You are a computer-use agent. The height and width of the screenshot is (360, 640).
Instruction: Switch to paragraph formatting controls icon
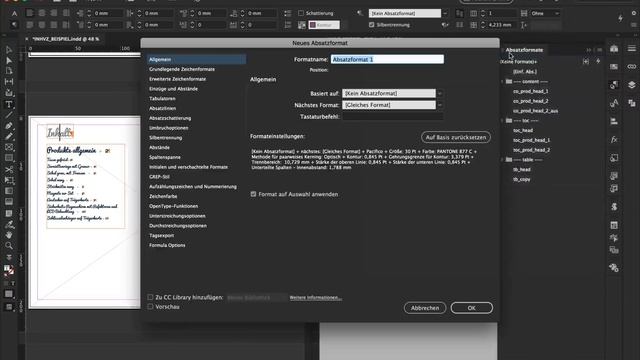point(14,25)
